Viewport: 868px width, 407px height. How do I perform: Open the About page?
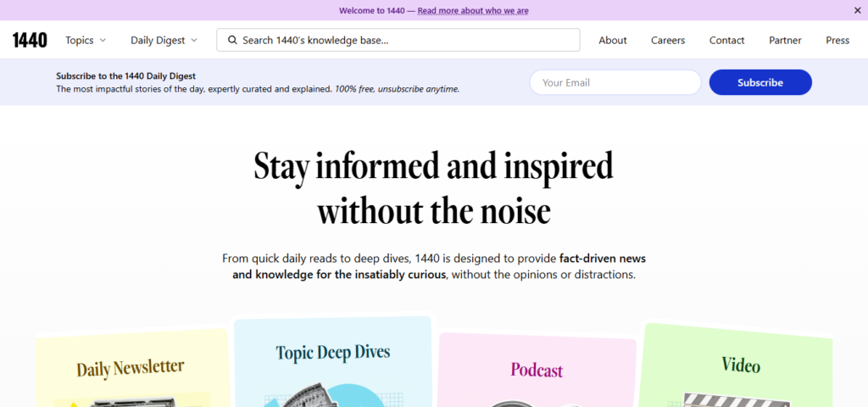tap(613, 40)
